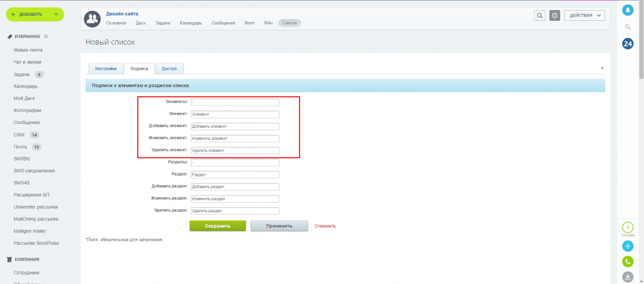Open MailChimp рассылка in sidebar
Image resolution: width=644 pixels, height=284 pixels.
point(36,219)
